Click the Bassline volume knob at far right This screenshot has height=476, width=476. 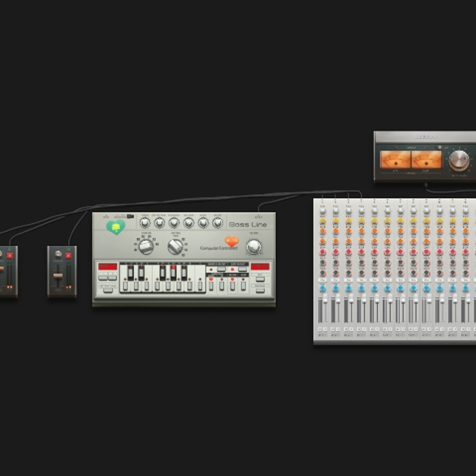[254, 247]
